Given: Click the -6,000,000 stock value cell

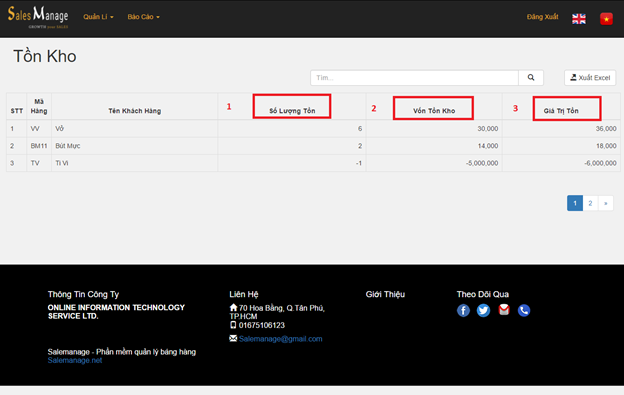Looking at the screenshot, I should pyautogui.click(x=600, y=163).
